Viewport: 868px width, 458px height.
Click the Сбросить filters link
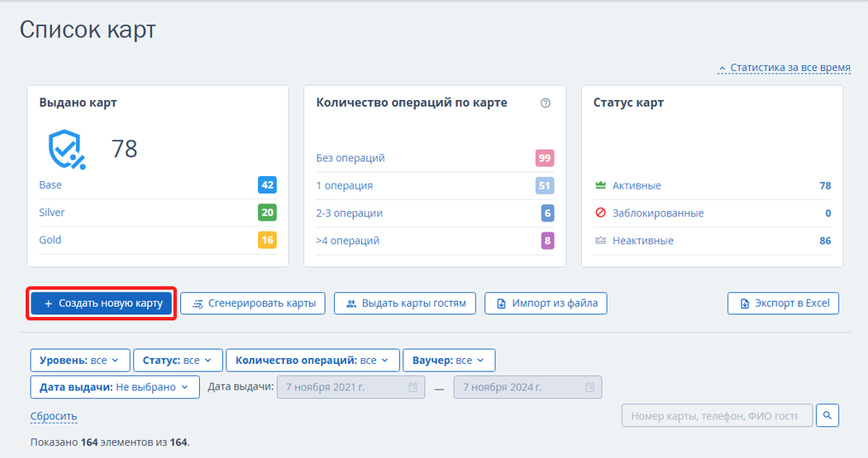[54, 416]
